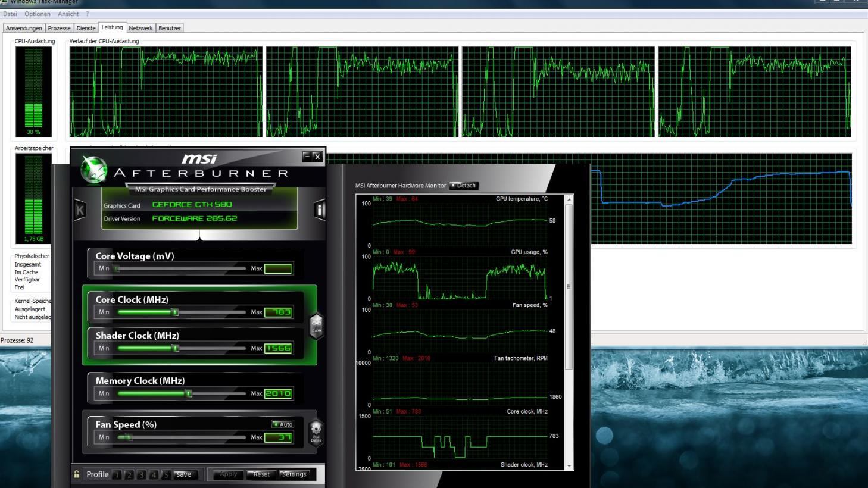Viewport: 868px width, 488px height.
Task: Open the Afterburner info panel icon
Action: 319,209
